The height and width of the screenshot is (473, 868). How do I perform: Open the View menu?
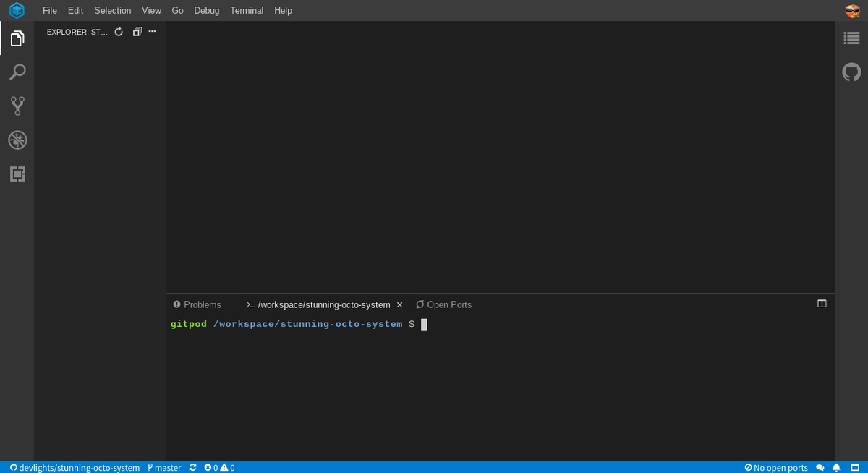(152, 10)
